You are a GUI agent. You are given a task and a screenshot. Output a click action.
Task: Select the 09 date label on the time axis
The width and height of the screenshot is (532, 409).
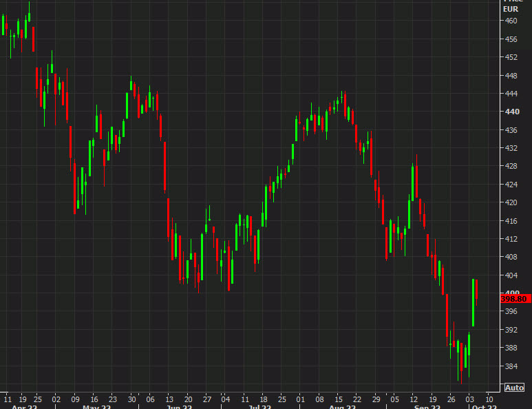tap(75, 399)
